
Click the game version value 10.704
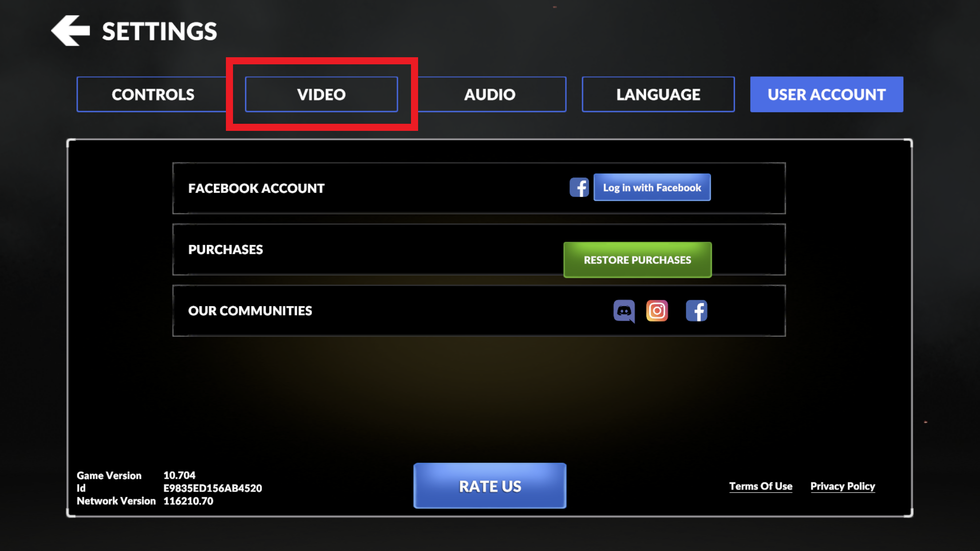(x=179, y=475)
